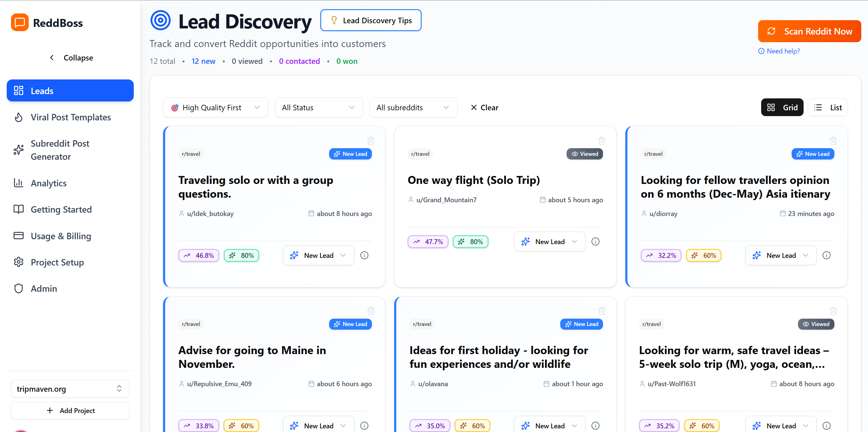Open the Subreddit Post Generator
The width and height of the screenshot is (868, 432).
[19, 150]
